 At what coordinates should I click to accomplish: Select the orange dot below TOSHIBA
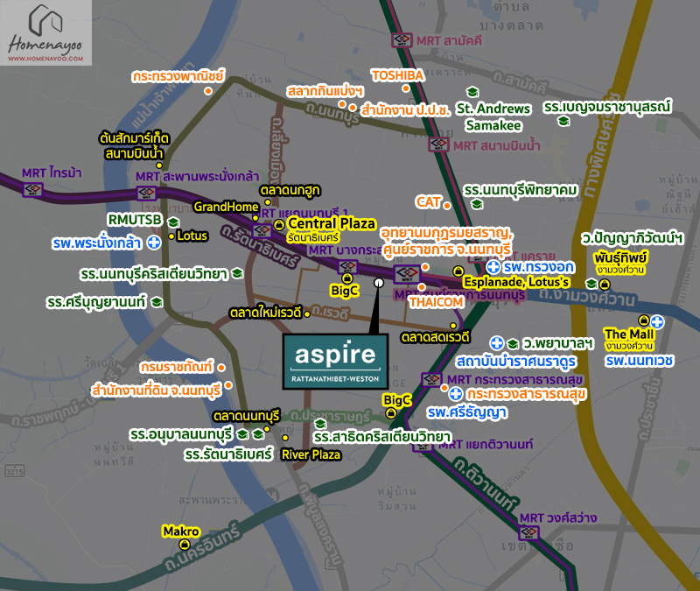pyautogui.click(x=405, y=88)
